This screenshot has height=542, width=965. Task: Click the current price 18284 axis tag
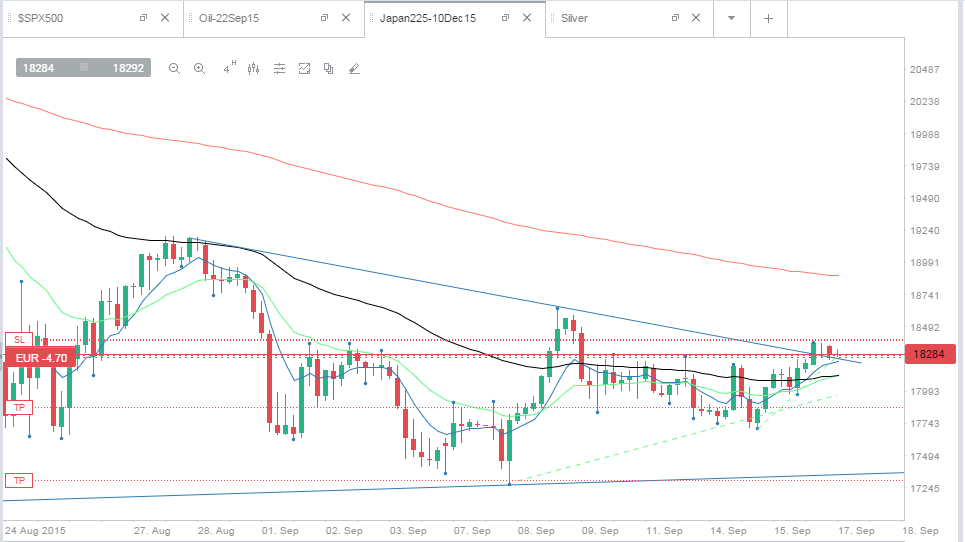coord(930,354)
